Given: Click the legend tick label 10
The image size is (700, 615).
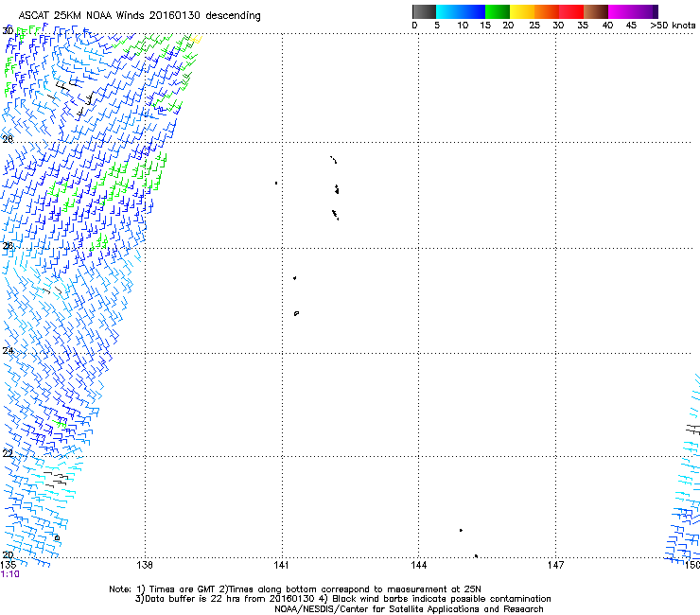Looking at the screenshot, I should [x=463, y=26].
